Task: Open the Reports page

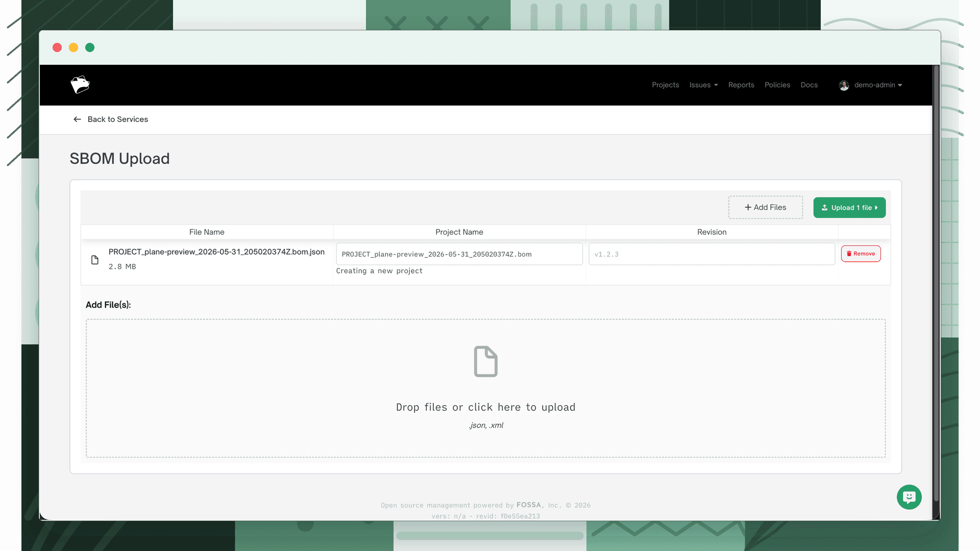Action: [x=741, y=85]
